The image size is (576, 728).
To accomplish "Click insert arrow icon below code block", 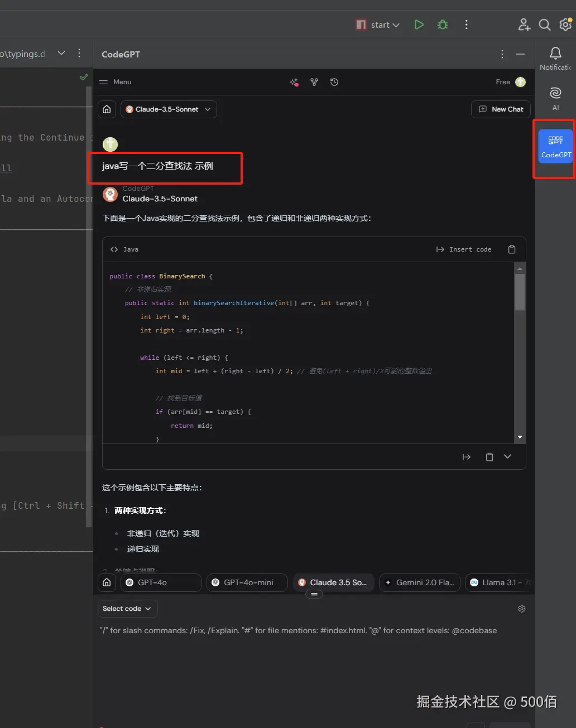I will [x=467, y=457].
